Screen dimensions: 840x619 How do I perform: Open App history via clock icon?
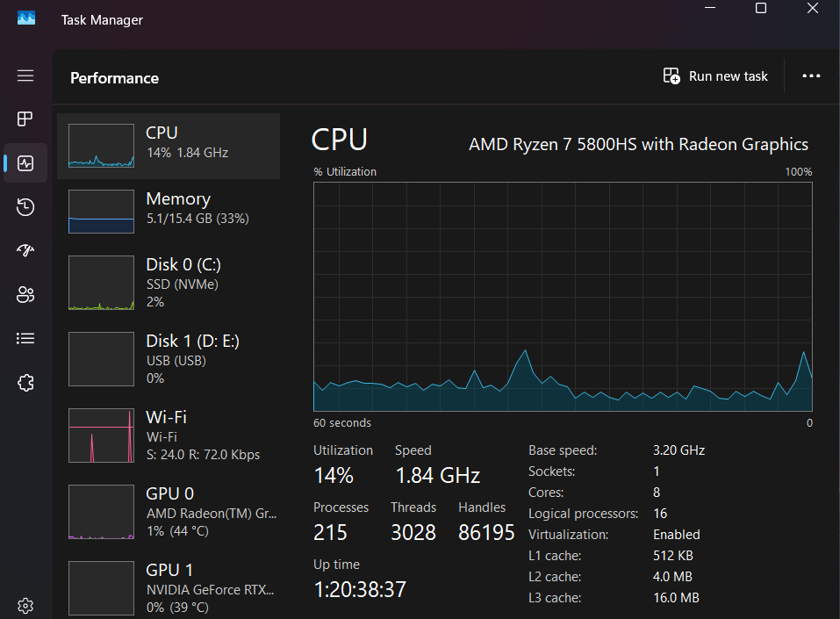click(25, 207)
